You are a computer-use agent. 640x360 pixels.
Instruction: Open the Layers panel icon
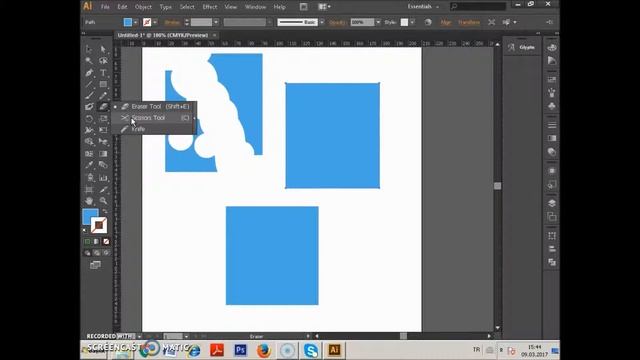(x=552, y=203)
